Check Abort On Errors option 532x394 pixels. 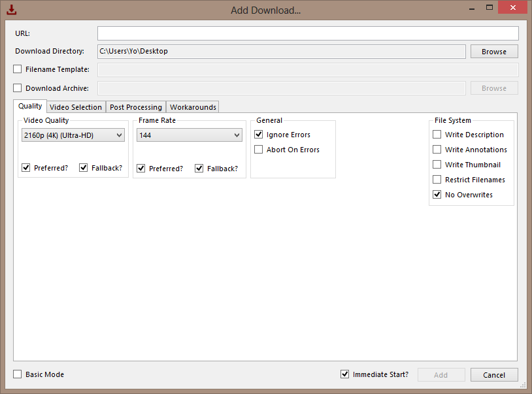tap(259, 150)
